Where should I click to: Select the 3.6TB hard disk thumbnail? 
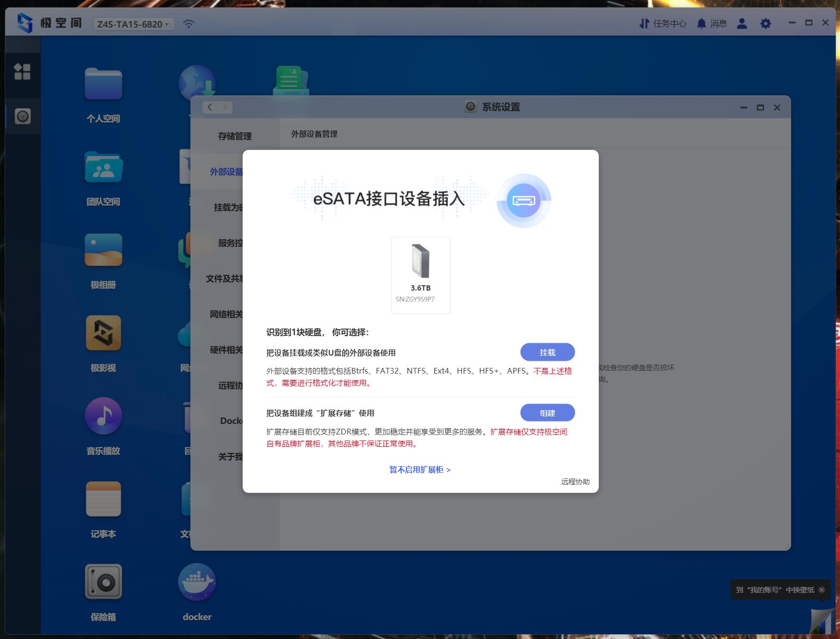click(x=421, y=274)
